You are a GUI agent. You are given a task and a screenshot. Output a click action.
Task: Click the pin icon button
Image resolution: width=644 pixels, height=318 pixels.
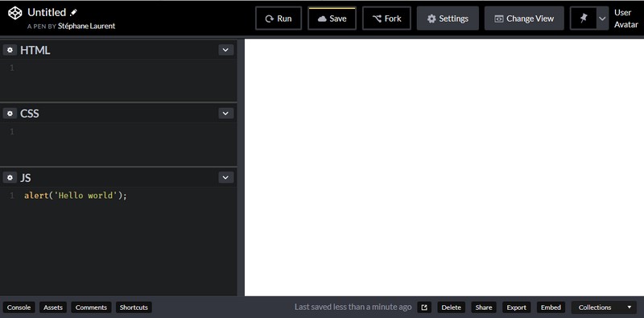pos(583,18)
